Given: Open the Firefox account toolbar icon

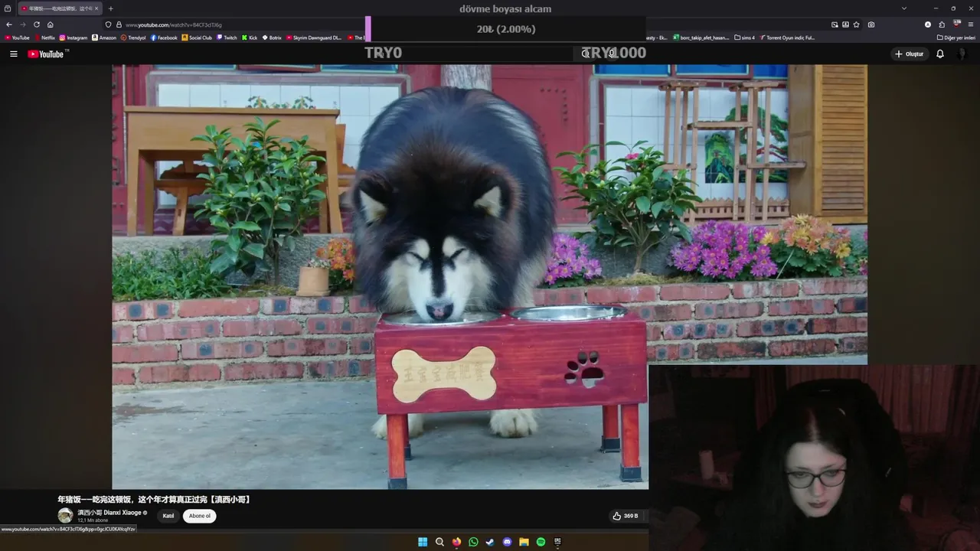Looking at the screenshot, I should tap(928, 24).
